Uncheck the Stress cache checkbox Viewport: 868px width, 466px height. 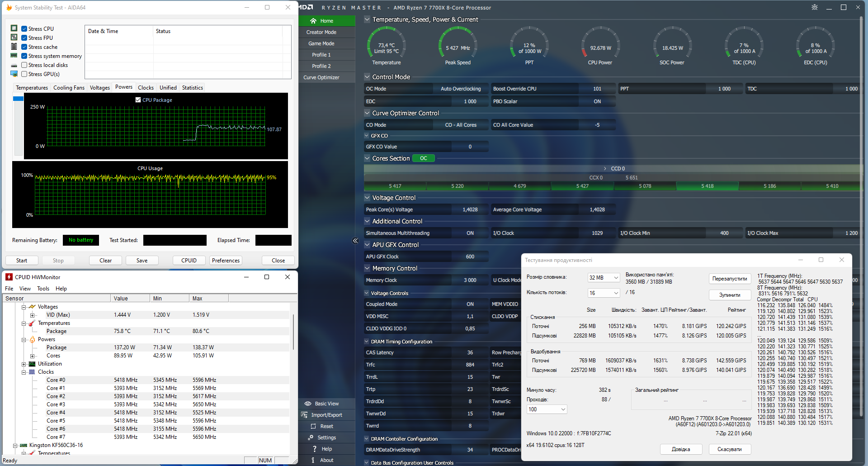click(x=24, y=47)
